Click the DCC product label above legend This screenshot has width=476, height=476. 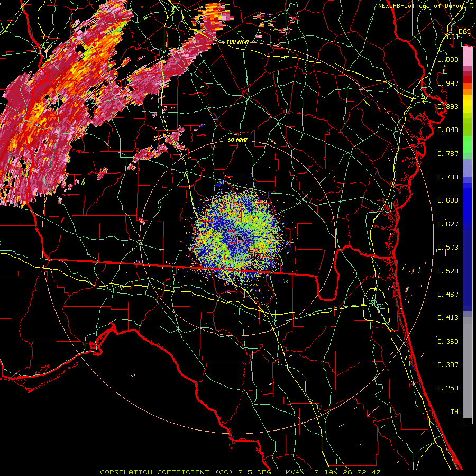point(464,32)
